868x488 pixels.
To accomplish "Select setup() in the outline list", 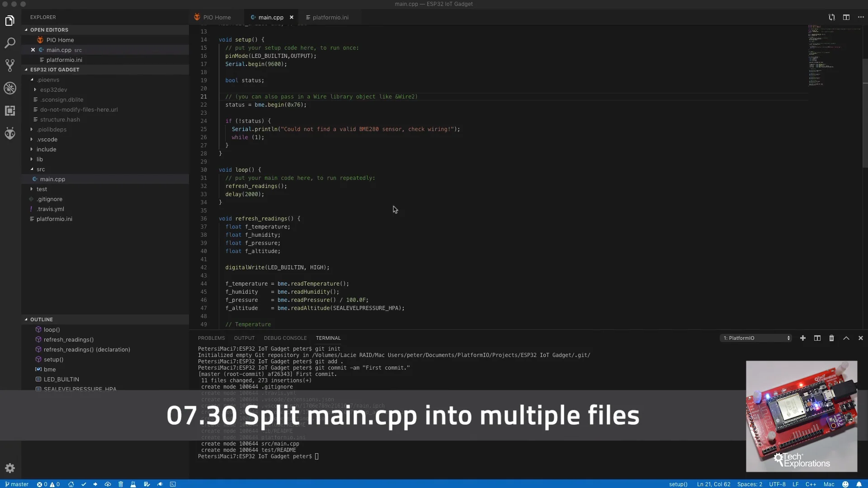I will click(x=53, y=359).
